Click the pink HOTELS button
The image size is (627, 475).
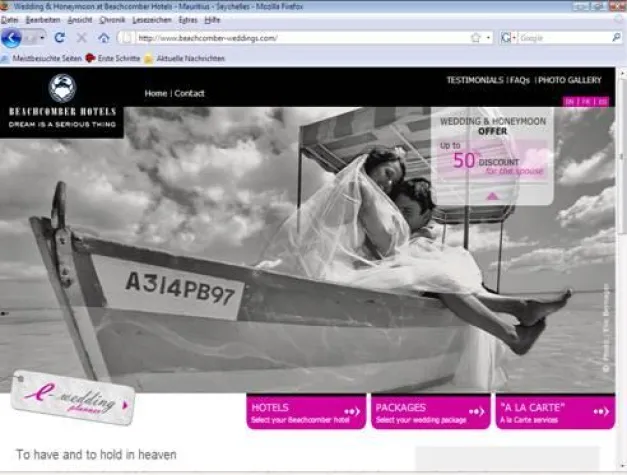[x=305, y=412]
